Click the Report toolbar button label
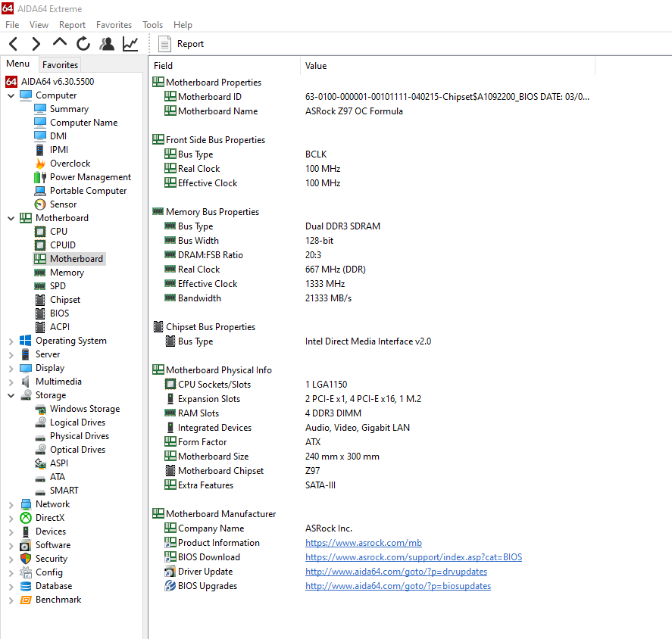 [x=190, y=44]
